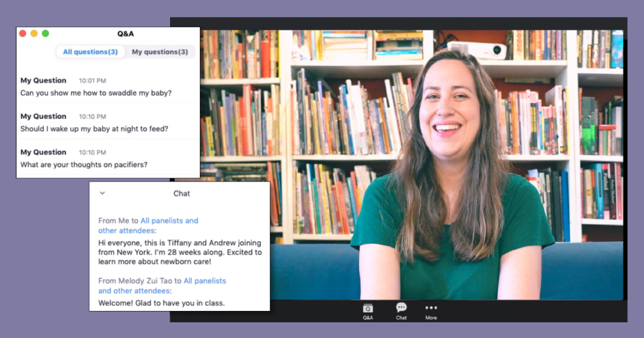Select the question about swaddling my baby
644x338 pixels.
[96, 93]
